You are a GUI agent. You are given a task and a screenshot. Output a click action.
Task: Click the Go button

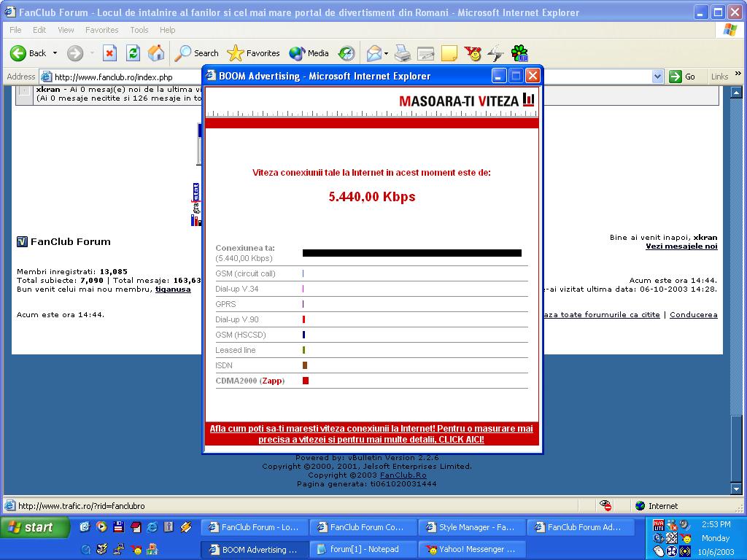(x=682, y=77)
